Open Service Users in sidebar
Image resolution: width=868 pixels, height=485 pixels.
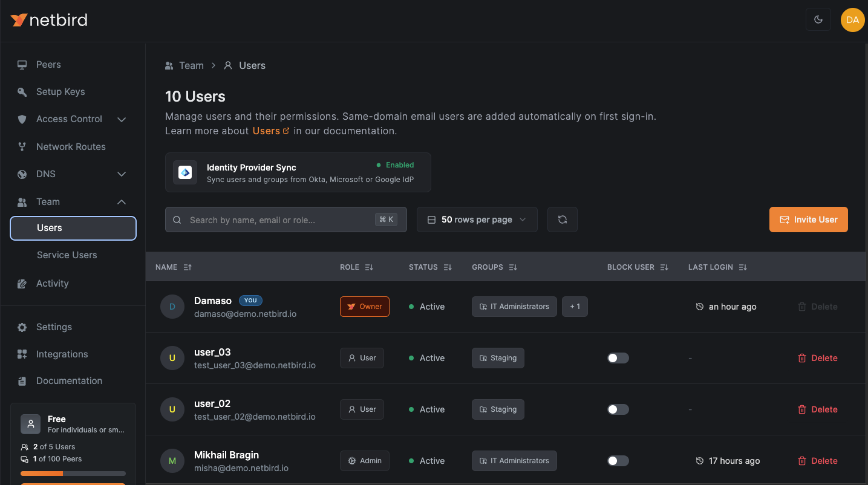click(67, 255)
